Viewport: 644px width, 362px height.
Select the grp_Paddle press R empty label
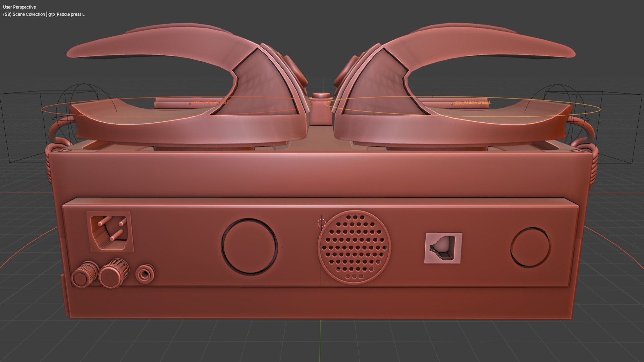coord(212,102)
